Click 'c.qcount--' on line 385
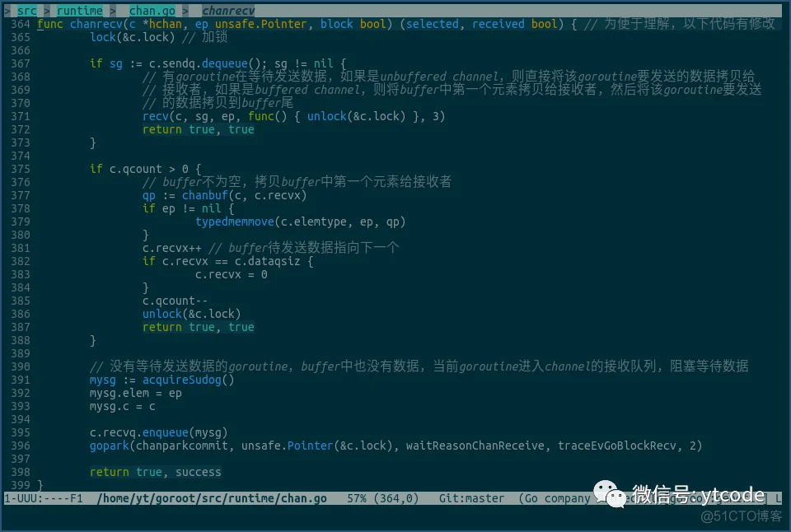791x532 pixels. point(175,301)
